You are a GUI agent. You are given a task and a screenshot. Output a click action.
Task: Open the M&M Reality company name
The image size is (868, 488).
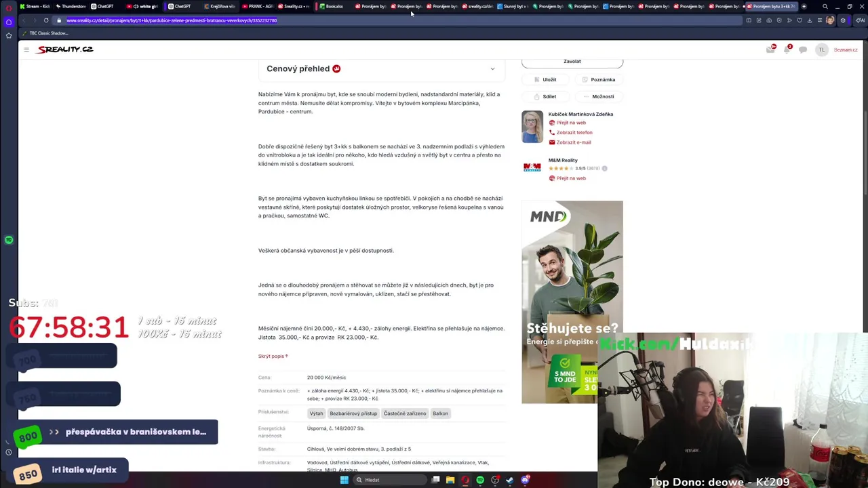coord(563,160)
